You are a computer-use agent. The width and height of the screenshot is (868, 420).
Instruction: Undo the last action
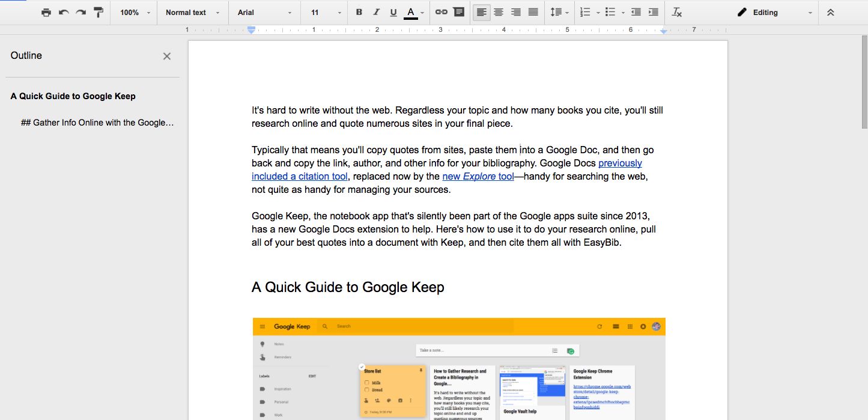pyautogui.click(x=64, y=12)
